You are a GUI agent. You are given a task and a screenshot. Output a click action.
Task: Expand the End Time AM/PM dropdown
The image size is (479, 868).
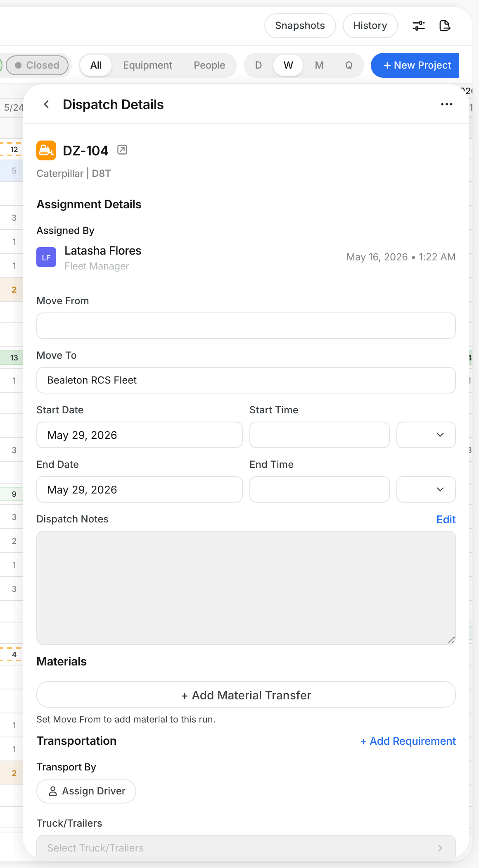click(x=426, y=489)
